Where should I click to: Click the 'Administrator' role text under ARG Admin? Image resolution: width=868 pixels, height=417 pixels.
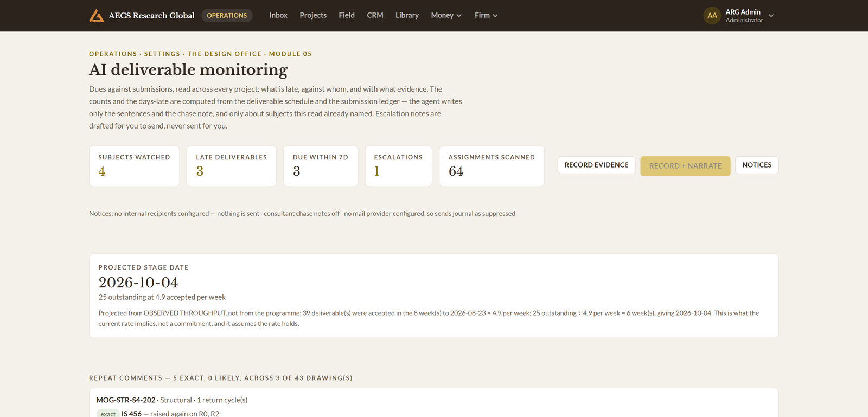[x=744, y=20]
